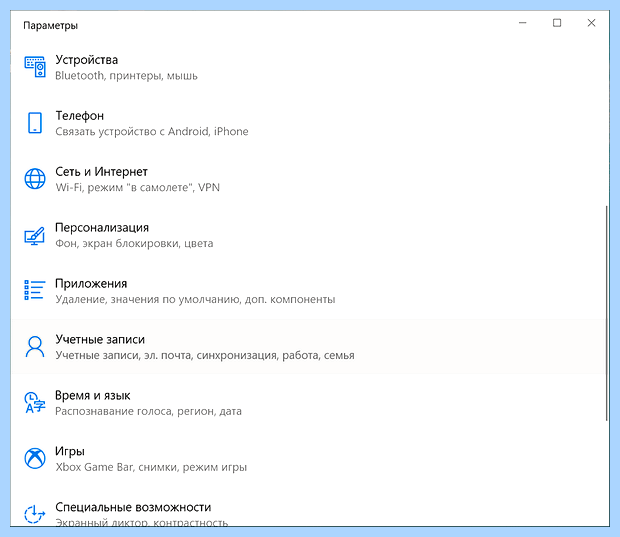
Task: Select the Учетные записи person icon
Action: [35, 347]
